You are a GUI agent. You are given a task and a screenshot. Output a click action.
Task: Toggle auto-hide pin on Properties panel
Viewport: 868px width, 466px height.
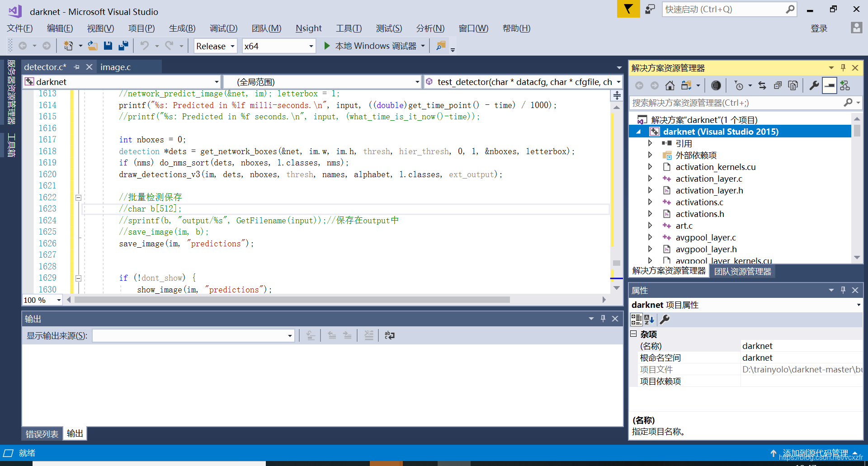pos(843,290)
